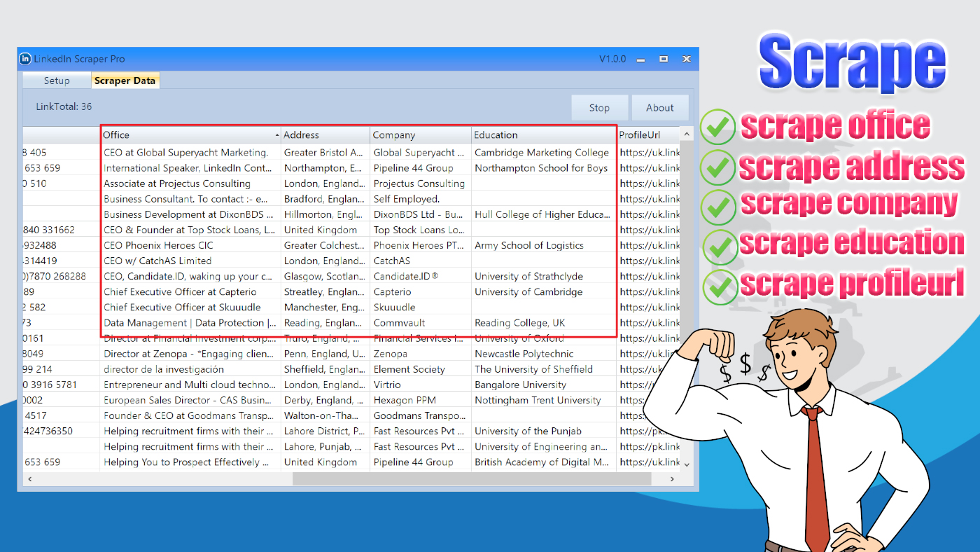The image size is (980, 552).
Task: Click the 'British Academy of Digital M...' cell
Action: click(x=544, y=462)
